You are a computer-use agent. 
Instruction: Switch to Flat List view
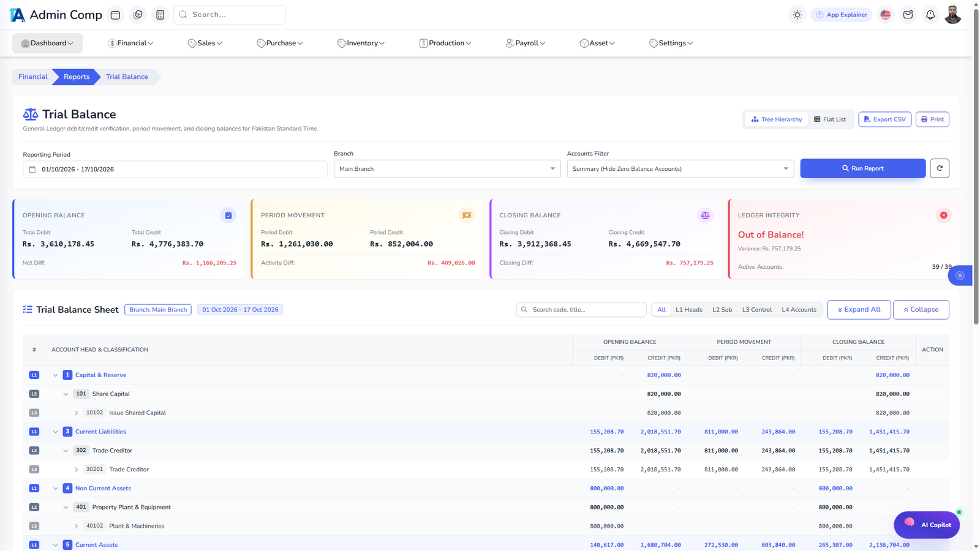[x=830, y=119]
